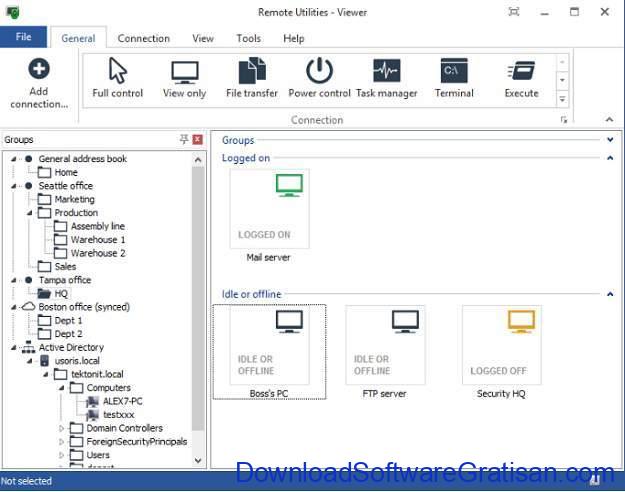Select the FTP server computer thumbnail

pos(385,345)
